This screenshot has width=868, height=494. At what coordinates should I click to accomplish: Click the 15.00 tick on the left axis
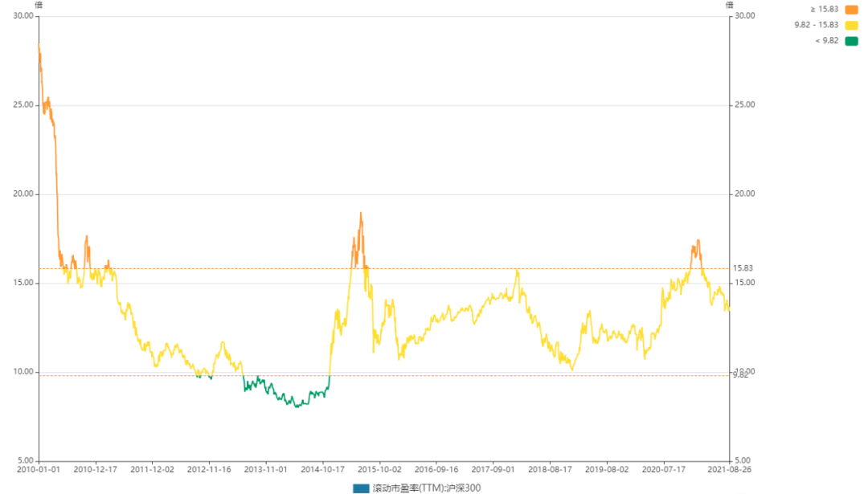[23, 284]
